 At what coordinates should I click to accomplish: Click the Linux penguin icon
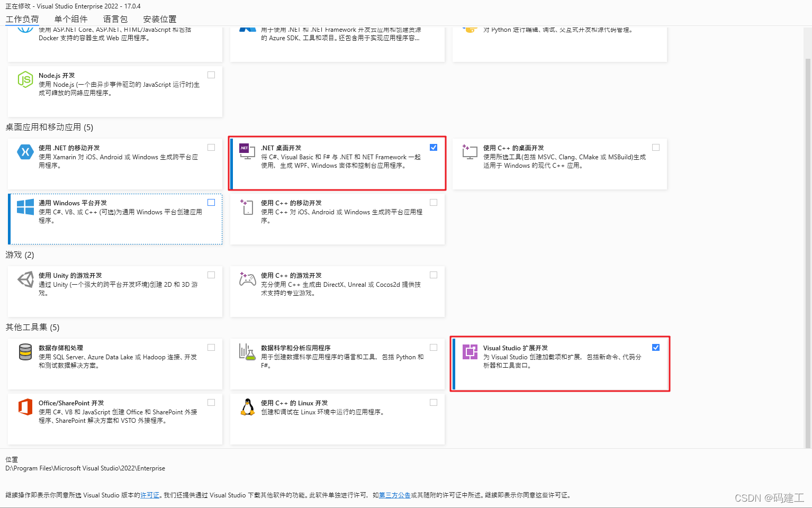click(x=247, y=407)
